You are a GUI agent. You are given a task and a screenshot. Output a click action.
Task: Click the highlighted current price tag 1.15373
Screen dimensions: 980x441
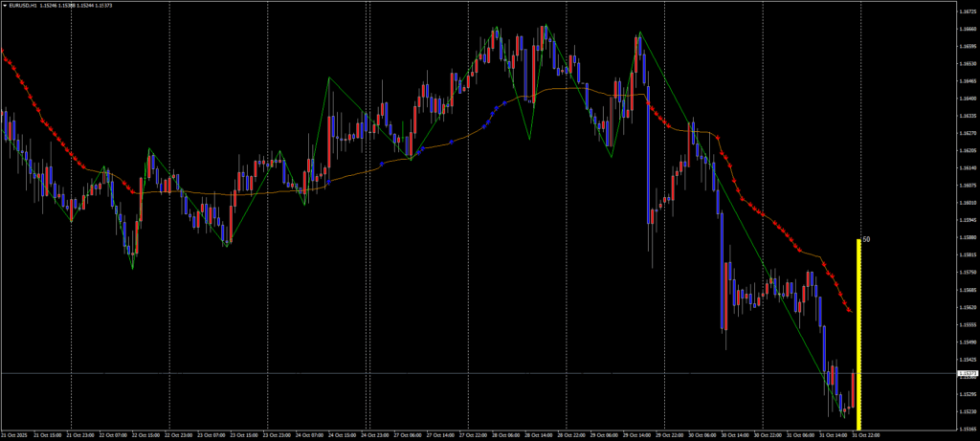pos(966,373)
